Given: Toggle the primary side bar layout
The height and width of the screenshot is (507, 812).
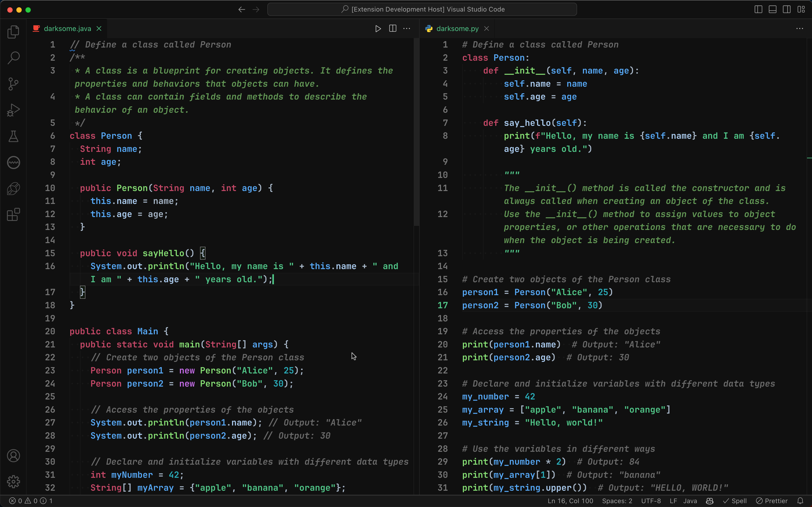Looking at the screenshot, I should click(x=758, y=9).
